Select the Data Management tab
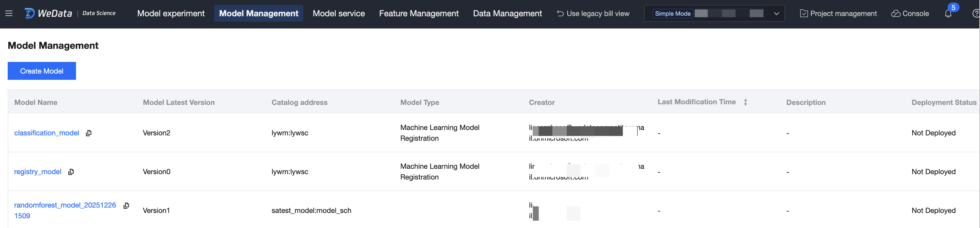 coord(507,13)
